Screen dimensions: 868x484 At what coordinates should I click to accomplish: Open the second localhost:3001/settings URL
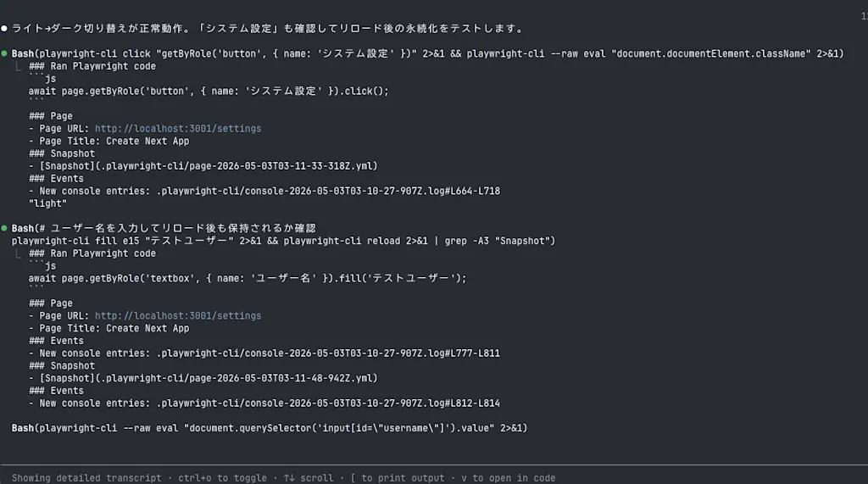click(x=178, y=315)
